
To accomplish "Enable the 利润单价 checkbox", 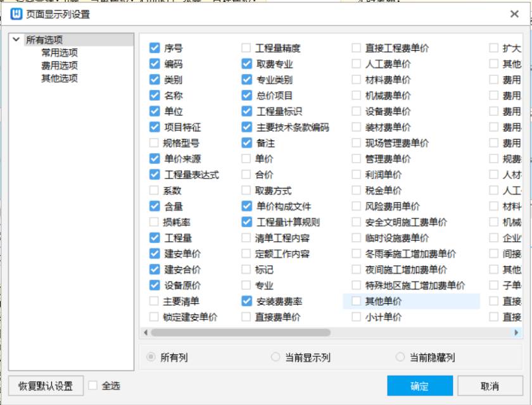I will point(356,175).
